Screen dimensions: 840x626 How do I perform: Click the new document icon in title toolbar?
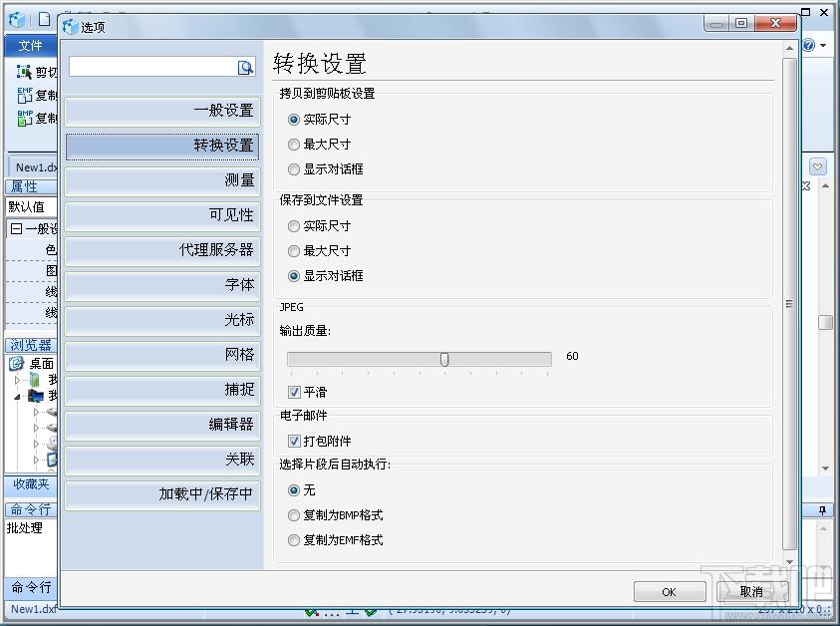(45, 20)
